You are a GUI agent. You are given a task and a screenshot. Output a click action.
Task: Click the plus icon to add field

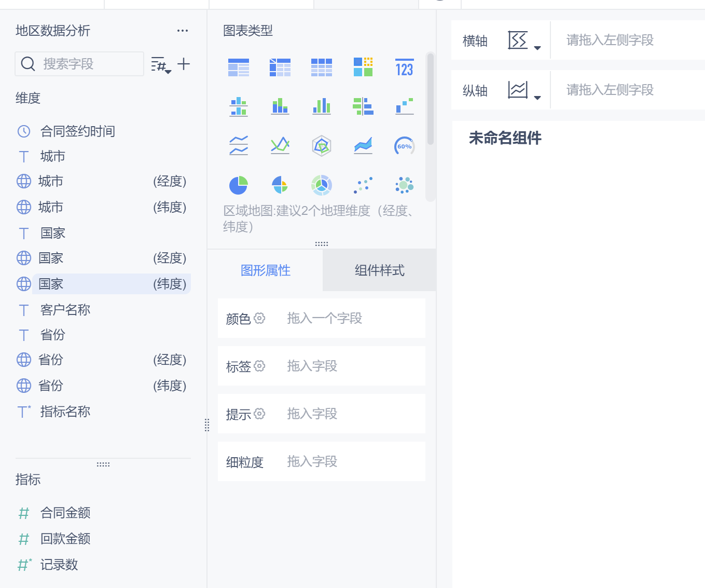pos(184,64)
